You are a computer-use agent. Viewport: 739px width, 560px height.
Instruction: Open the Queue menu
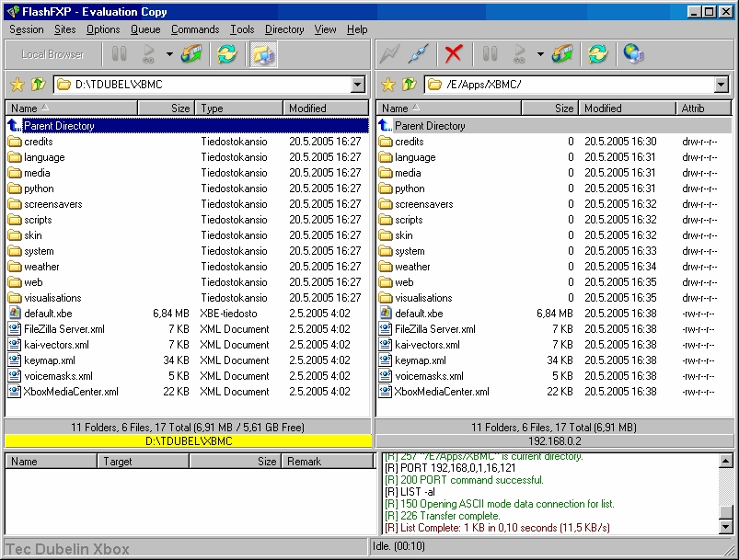click(145, 29)
